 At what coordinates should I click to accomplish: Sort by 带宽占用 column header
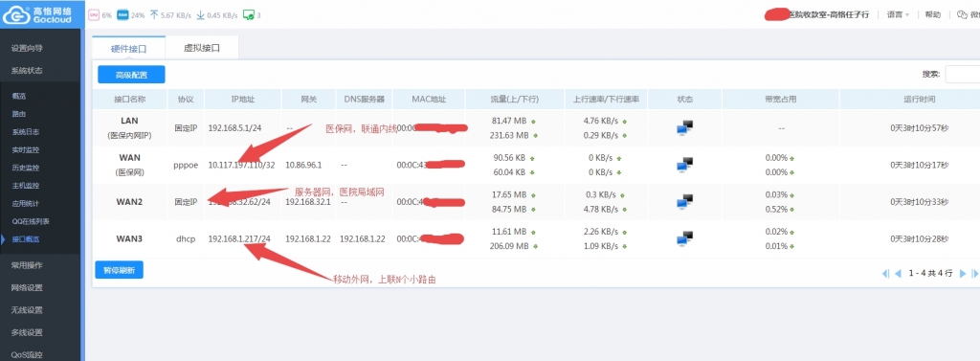coord(781,100)
